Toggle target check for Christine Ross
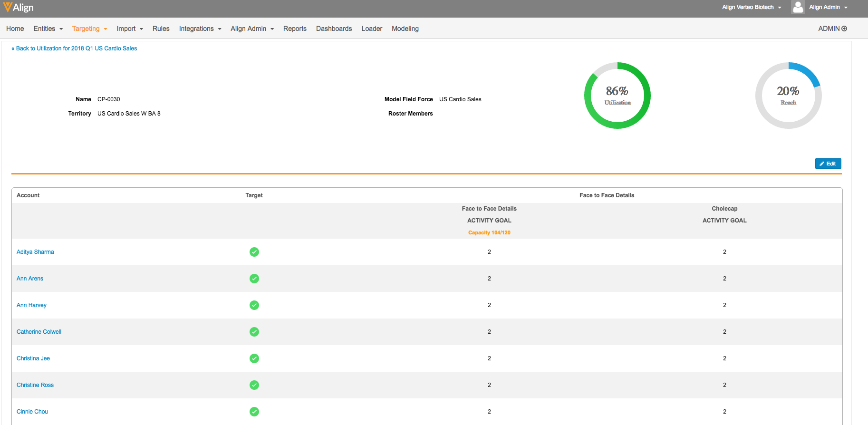Image resolution: width=868 pixels, height=425 pixels. pos(254,385)
